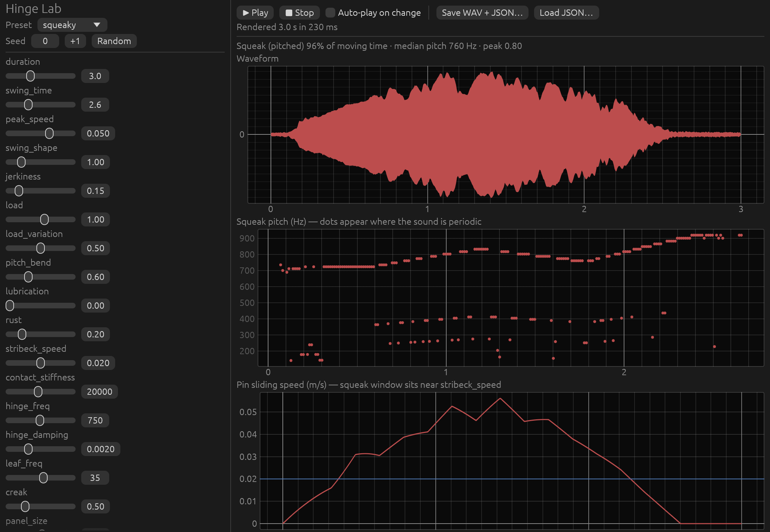This screenshot has width=770, height=532.
Task: Click the creak slider handle
Action: (25, 506)
